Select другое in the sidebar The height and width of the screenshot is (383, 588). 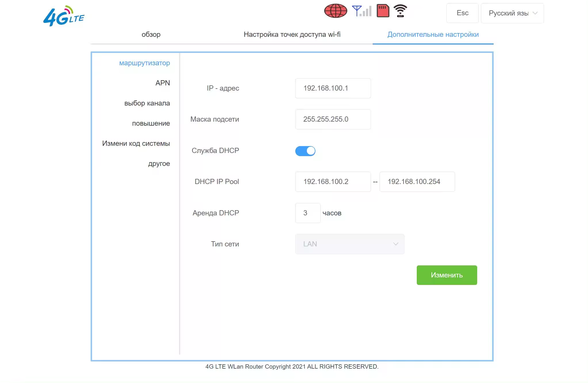pyautogui.click(x=159, y=164)
